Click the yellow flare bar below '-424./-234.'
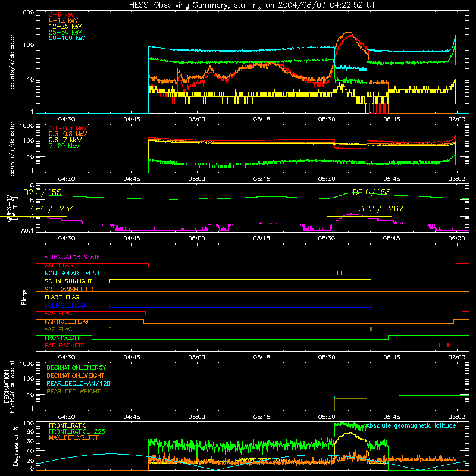This screenshot has height=476, width=476. coord(33,217)
